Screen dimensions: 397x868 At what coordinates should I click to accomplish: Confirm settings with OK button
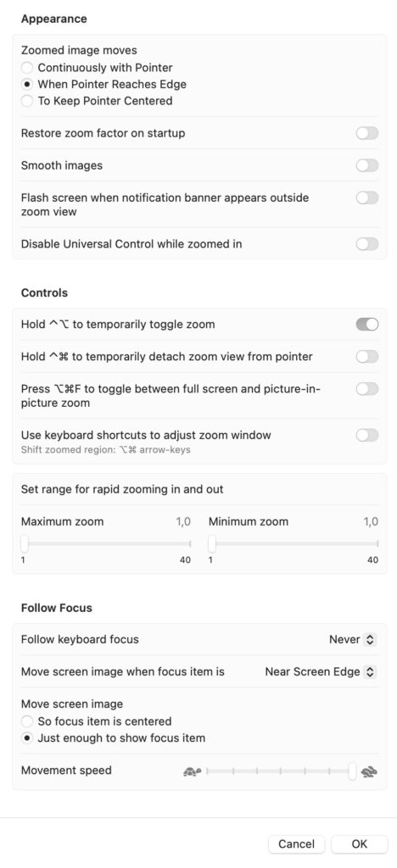tap(360, 844)
